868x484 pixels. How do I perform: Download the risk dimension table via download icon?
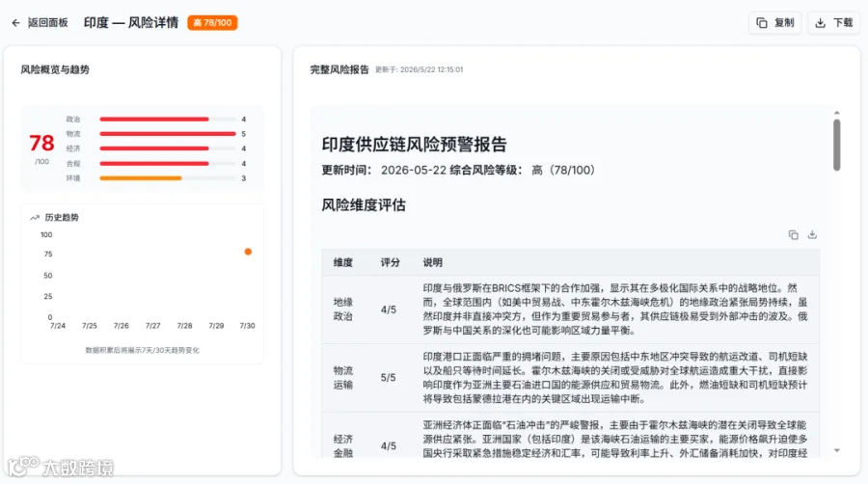(x=812, y=235)
